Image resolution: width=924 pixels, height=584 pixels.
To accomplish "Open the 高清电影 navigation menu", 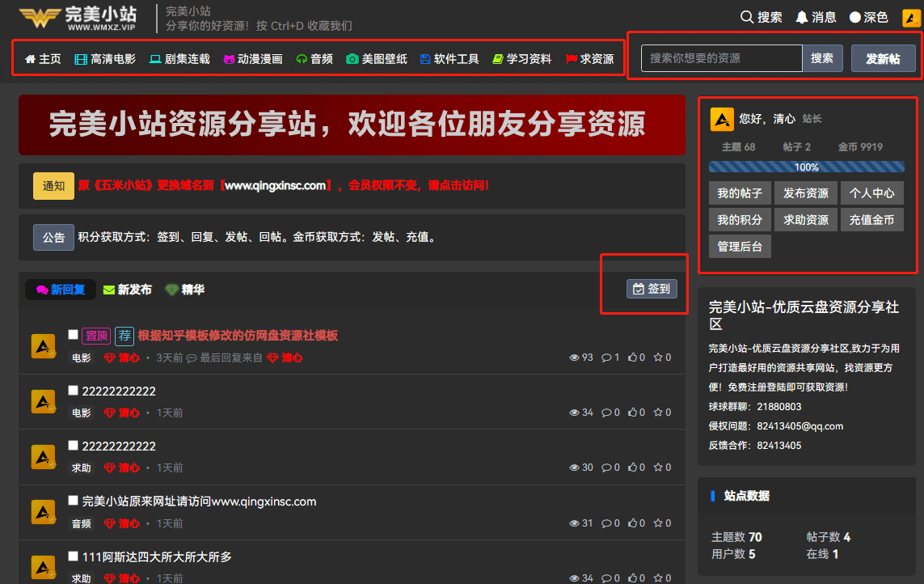I will pyautogui.click(x=105, y=59).
